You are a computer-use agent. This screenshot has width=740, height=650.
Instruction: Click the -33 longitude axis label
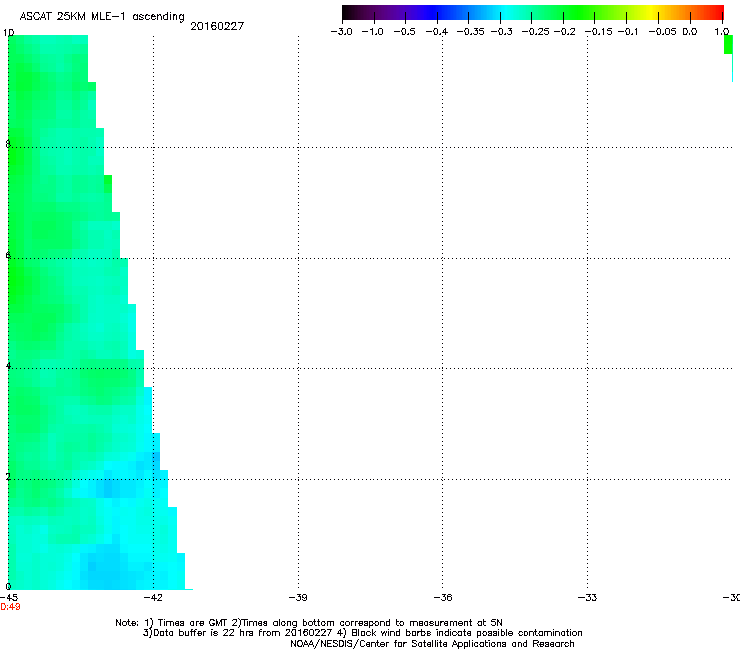coord(588,598)
